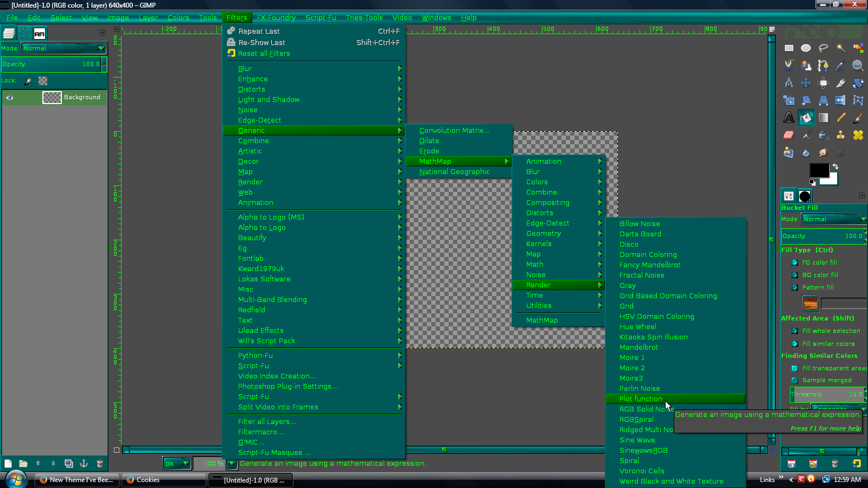Select the Fuzzy Select magic wand tool

point(841,48)
